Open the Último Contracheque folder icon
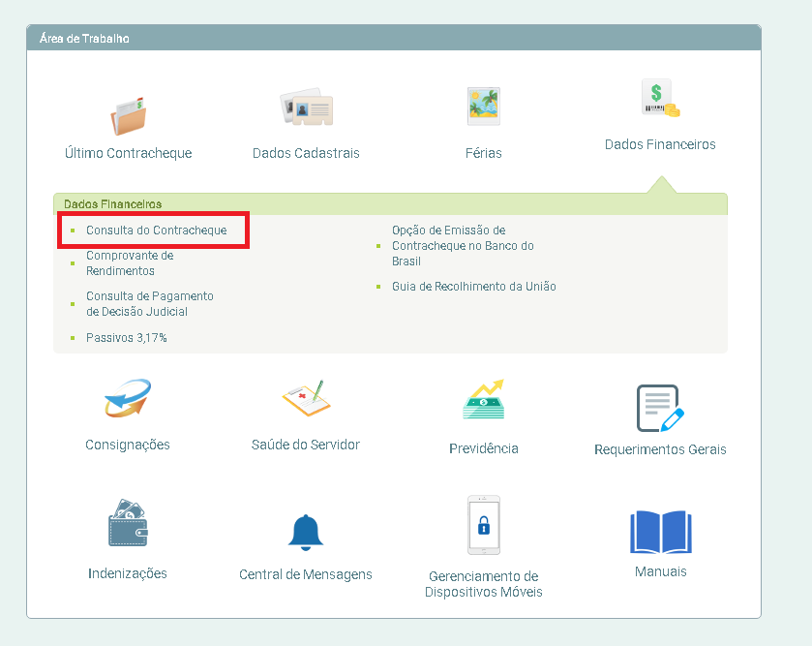This screenshot has width=812, height=646. [128, 115]
